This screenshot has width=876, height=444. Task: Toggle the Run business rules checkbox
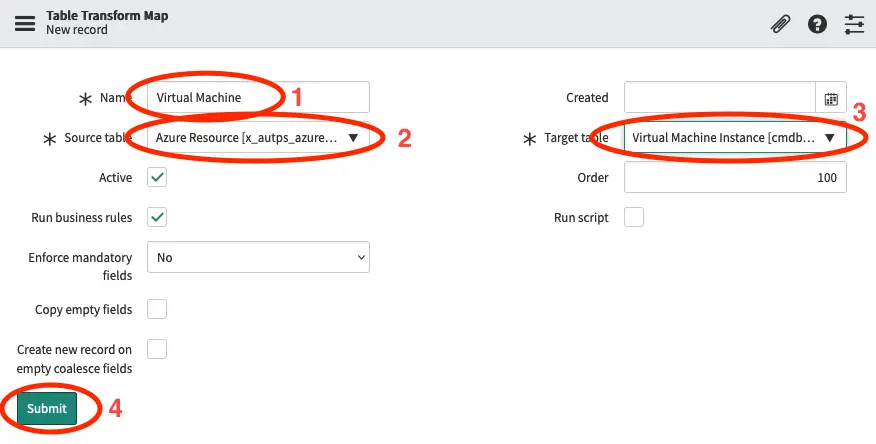157,217
